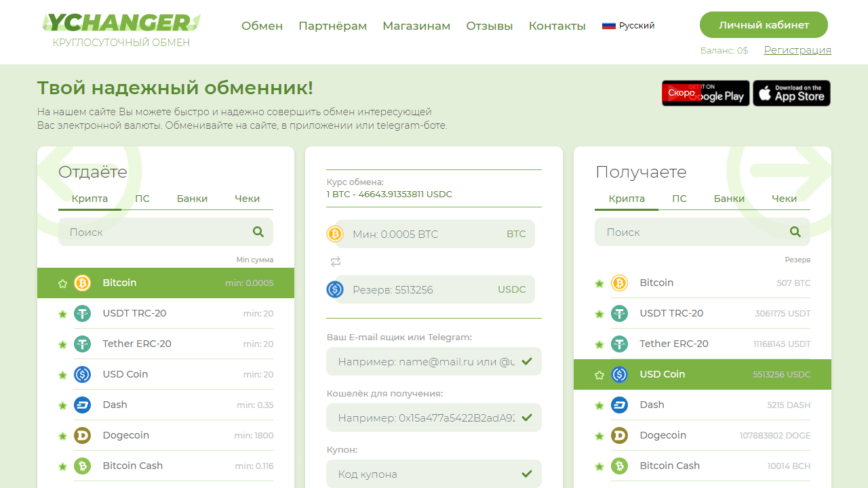
Task: Click search magnifier in Получаете panel
Action: [x=795, y=232]
